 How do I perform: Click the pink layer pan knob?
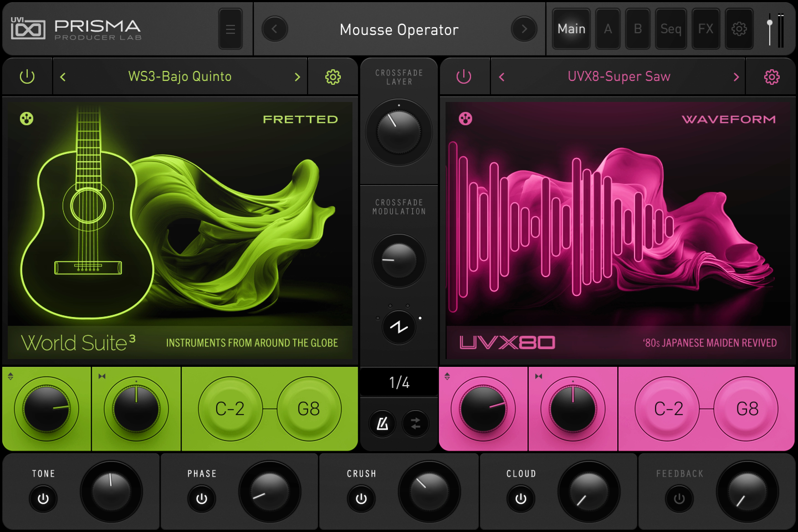(x=573, y=409)
